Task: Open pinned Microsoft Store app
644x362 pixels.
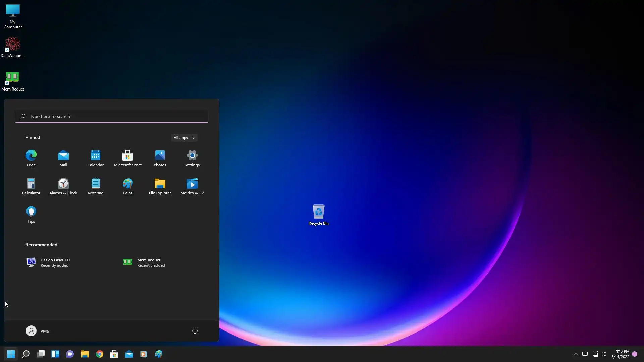Action: (128, 158)
